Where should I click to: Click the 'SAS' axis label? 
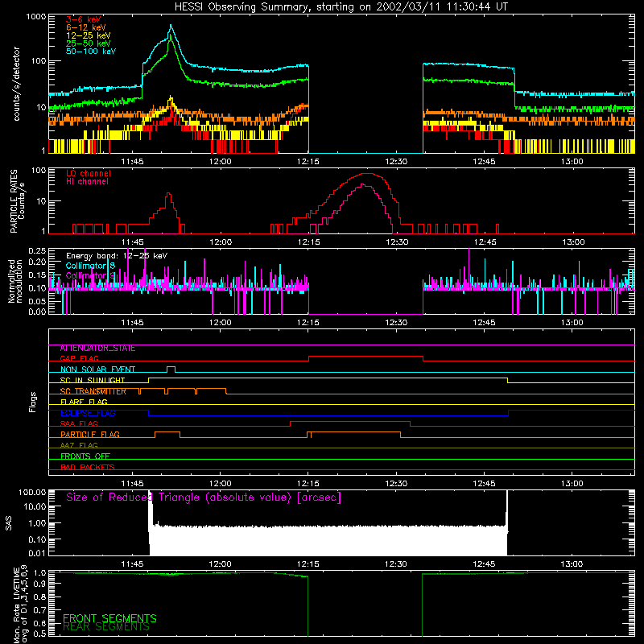coord(9,523)
